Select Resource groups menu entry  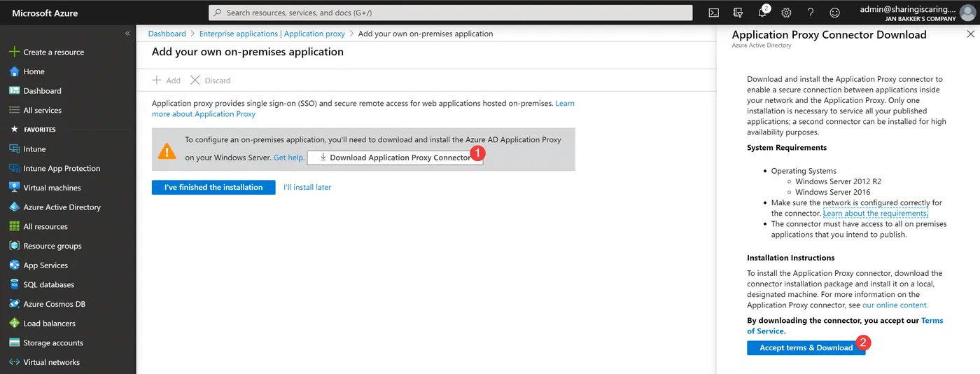point(52,246)
